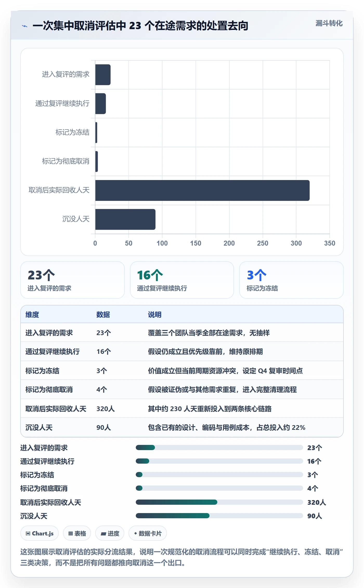Click the 标记为彻底取消 progress bar
The width and height of the screenshot is (364, 588).
(219, 488)
